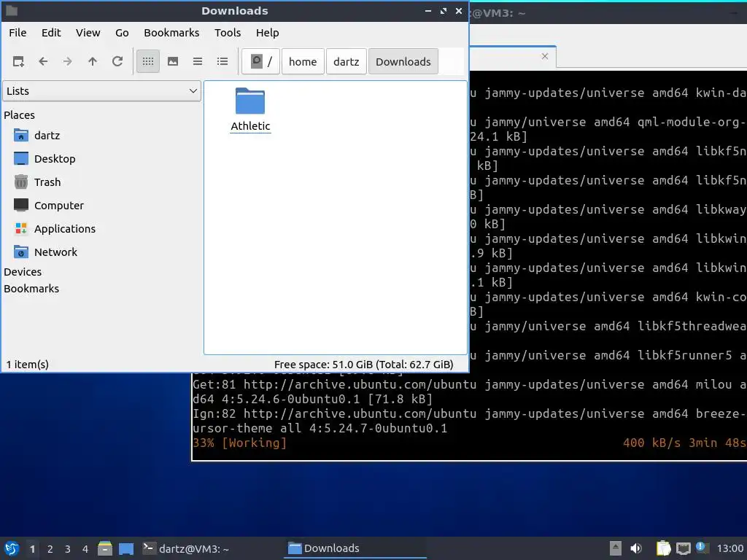Image resolution: width=747 pixels, height=560 pixels.
Task: Click the 33% [Working] progress in terminal
Action: (x=239, y=443)
